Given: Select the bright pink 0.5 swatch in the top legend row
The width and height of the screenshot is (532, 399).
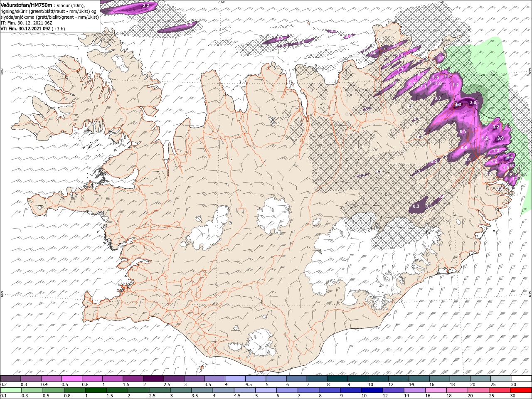Looking at the screenshot, I should (71, 378).
